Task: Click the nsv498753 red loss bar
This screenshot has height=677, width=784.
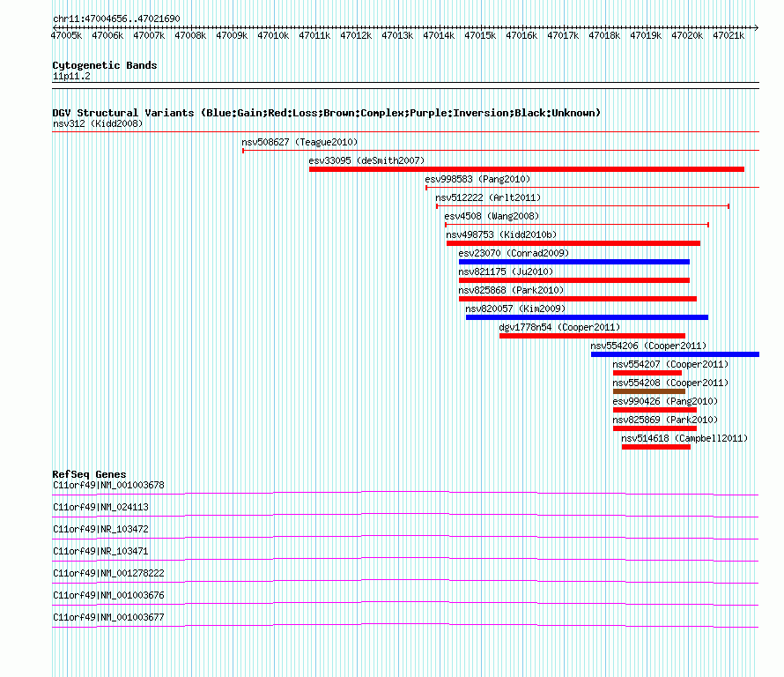Action: 573,243
